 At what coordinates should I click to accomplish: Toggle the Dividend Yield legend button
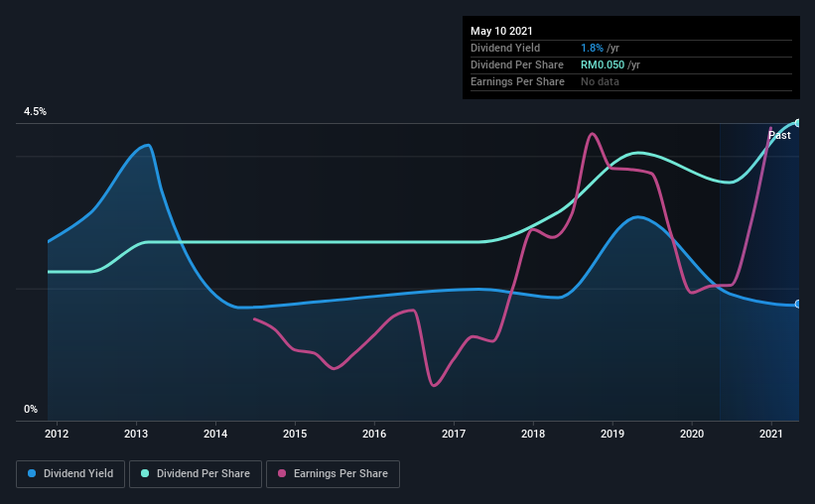point(70,474)
